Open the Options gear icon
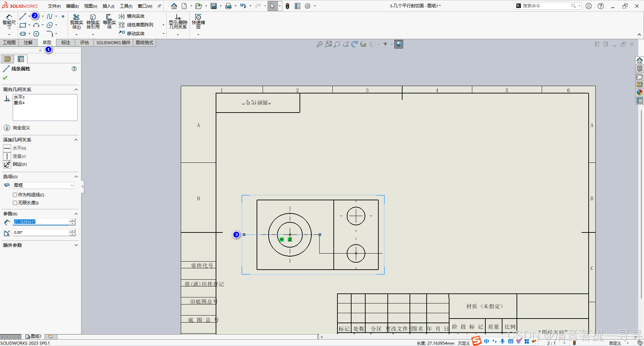 pos(308,6)
